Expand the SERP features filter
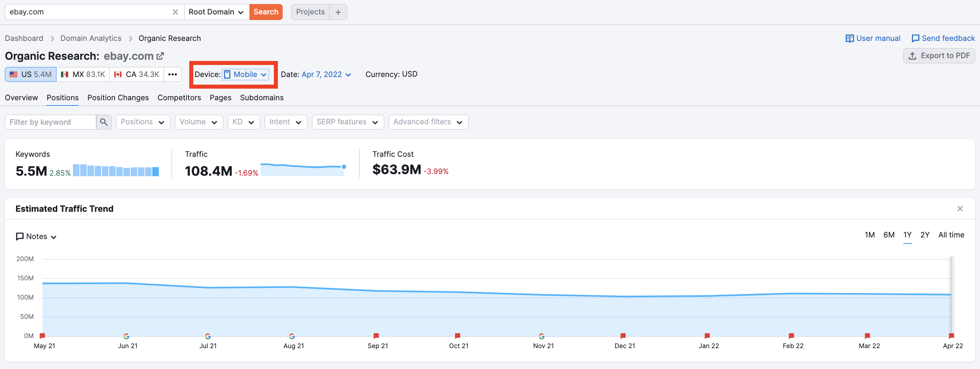 348,122
